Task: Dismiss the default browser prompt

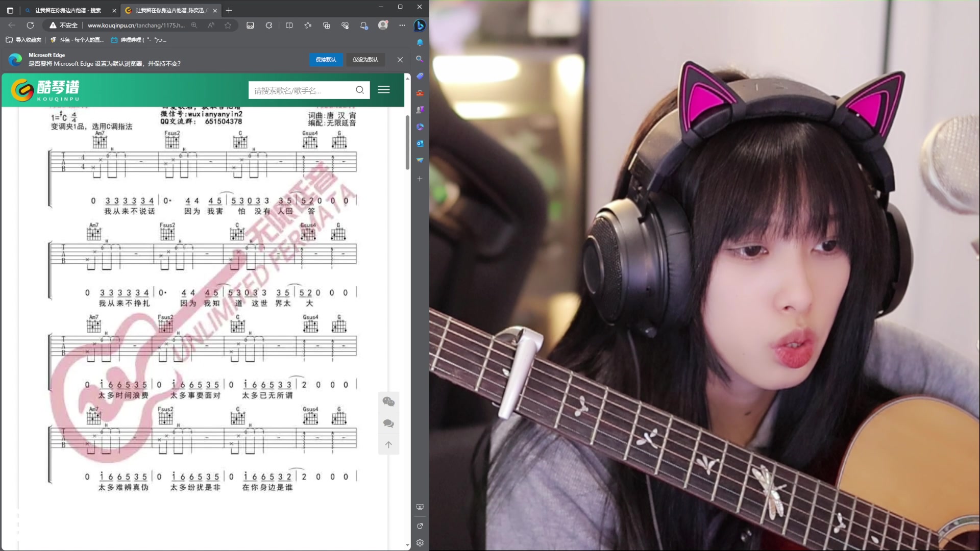Action: 400,60
